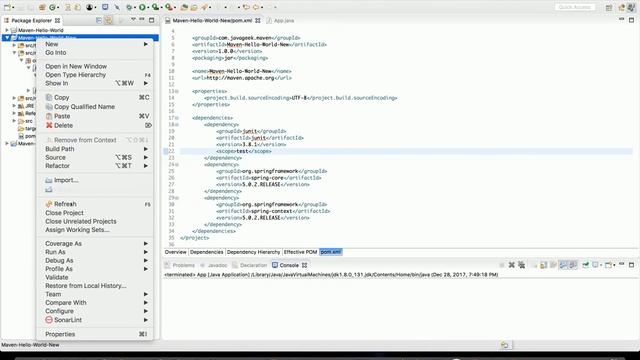The width and height of the screenshot is (640, 360).
Task: Switch to Overview tab of POM editor
Action: point(176,252)
